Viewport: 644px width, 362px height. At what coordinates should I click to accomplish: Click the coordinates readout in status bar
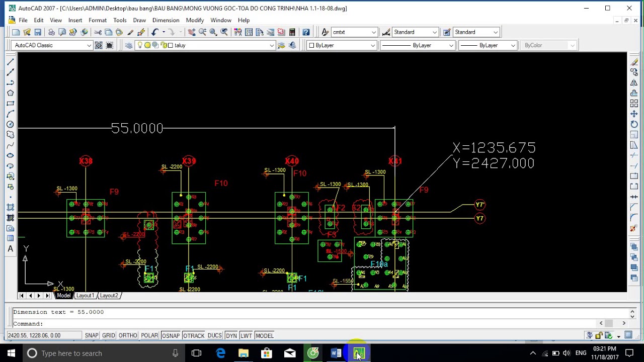click(43, 335)
